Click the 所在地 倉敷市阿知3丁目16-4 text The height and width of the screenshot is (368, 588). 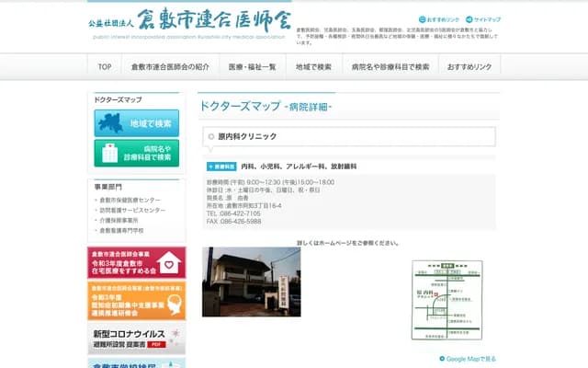click(243, 206)
